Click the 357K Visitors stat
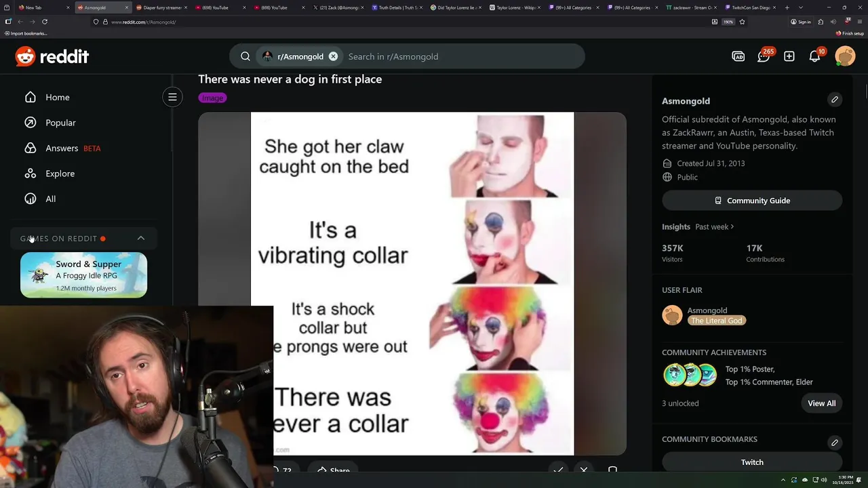This screenshot has width=868, height=488. click(x=672, y=253)
